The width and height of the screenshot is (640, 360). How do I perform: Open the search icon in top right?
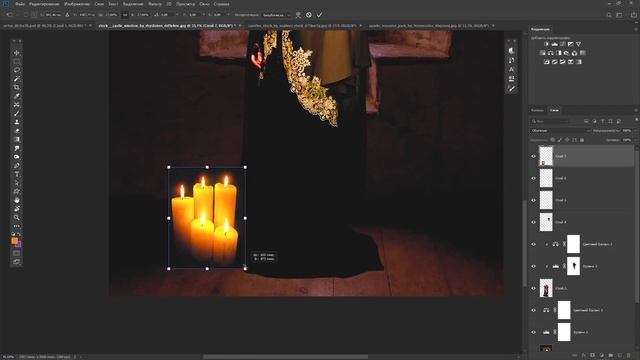[x=609, y=15]
